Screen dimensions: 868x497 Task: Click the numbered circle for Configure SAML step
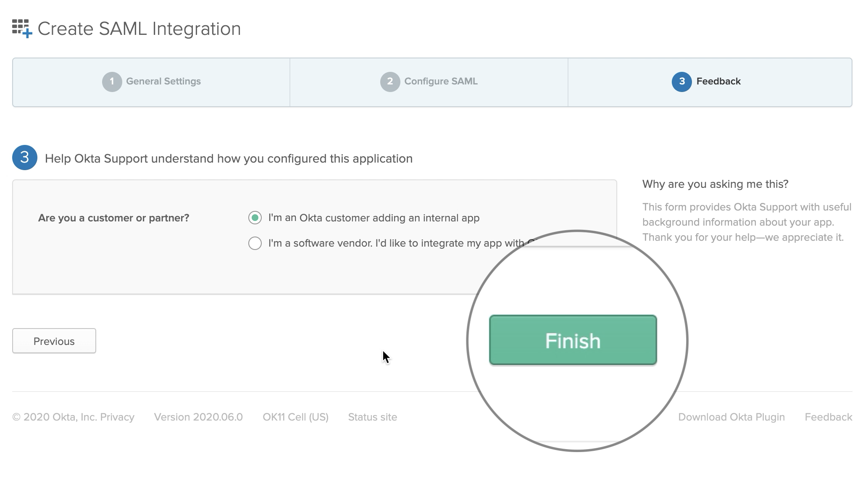[390, 82]
